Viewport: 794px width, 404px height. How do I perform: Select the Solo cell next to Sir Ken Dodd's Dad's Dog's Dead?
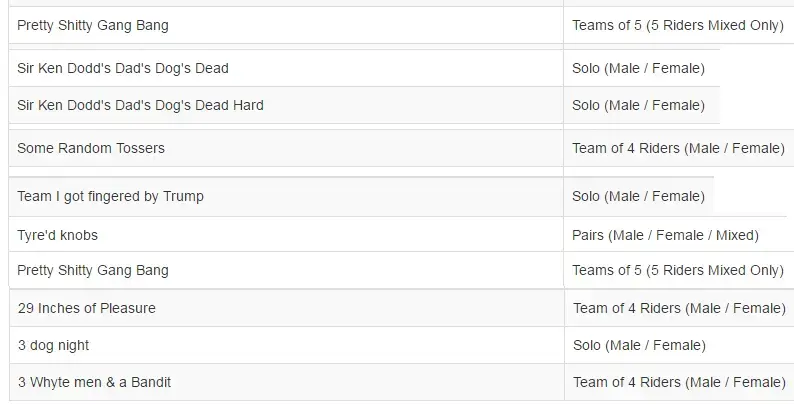638,68
